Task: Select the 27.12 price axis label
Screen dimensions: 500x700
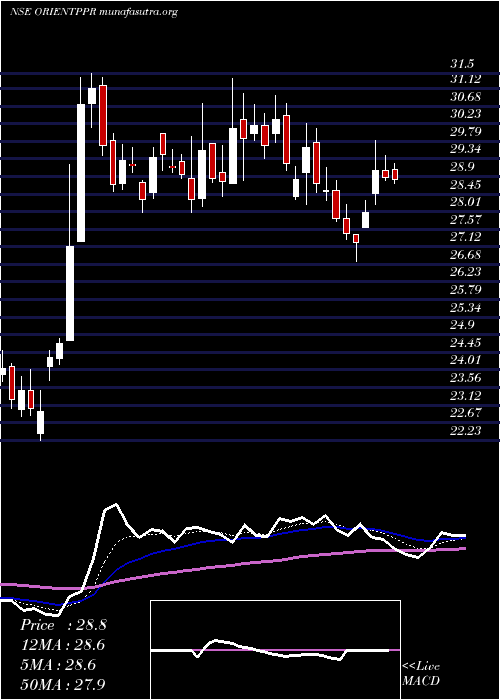Action: (465, 237)
